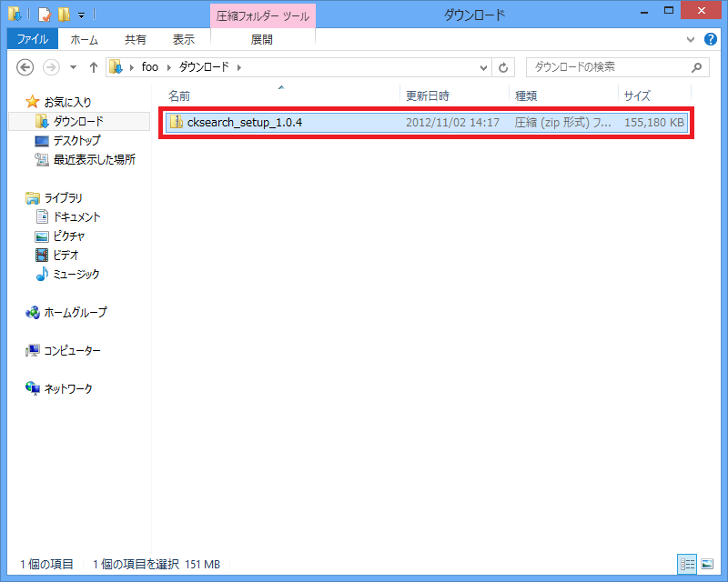Switch to the 表示 ribbon tab
Screen dimensions: 728x582
[x=184, y=39]
